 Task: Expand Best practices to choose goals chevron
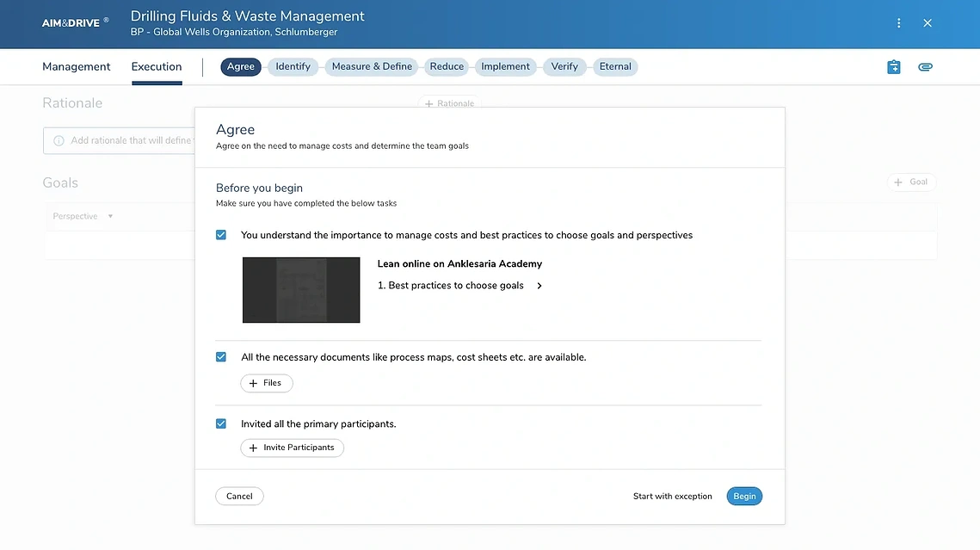539,286
